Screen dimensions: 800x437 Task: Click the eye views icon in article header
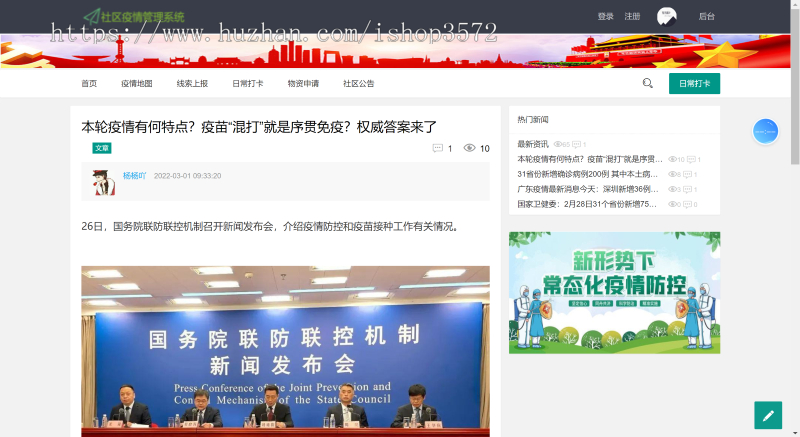pyautogui.click(x=469, y=148)
